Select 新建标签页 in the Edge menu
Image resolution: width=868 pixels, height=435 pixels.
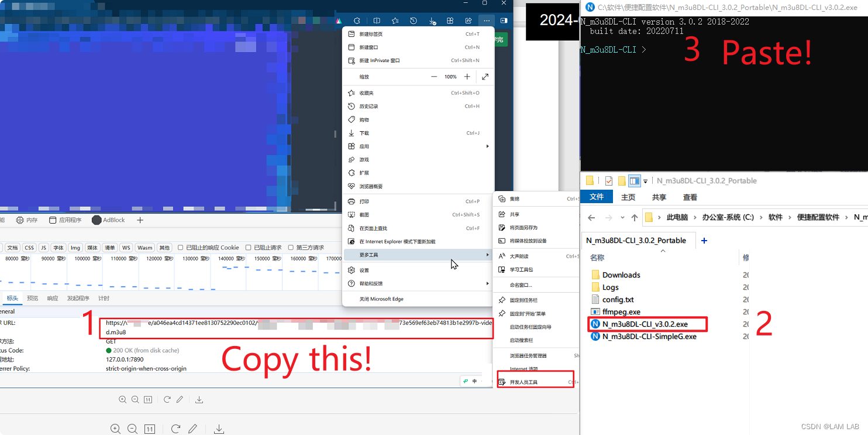(418, 34)
